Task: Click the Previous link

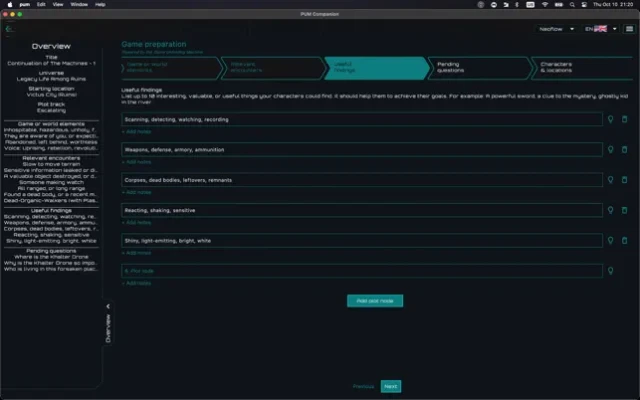Action: tap(363, 386)
